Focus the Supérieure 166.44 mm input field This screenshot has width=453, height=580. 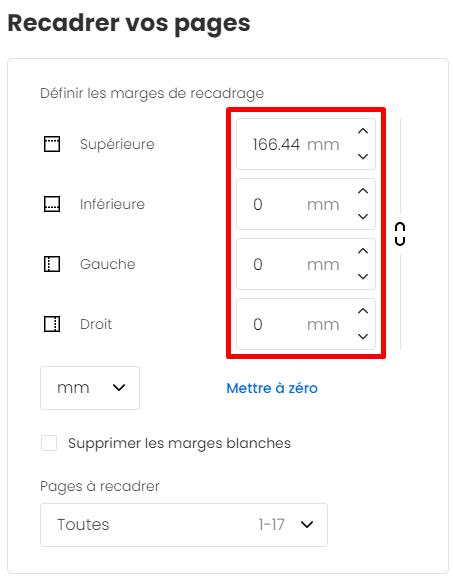306,144
